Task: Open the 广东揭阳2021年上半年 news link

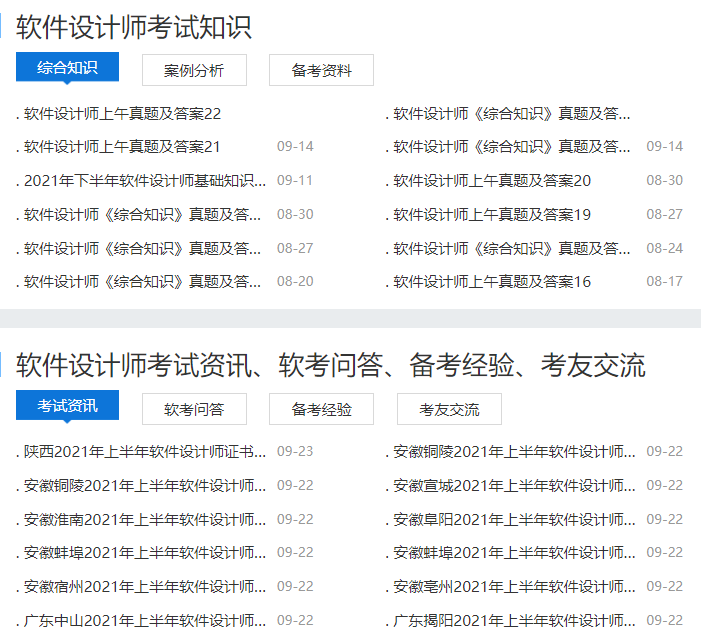Action: [514, 621]
